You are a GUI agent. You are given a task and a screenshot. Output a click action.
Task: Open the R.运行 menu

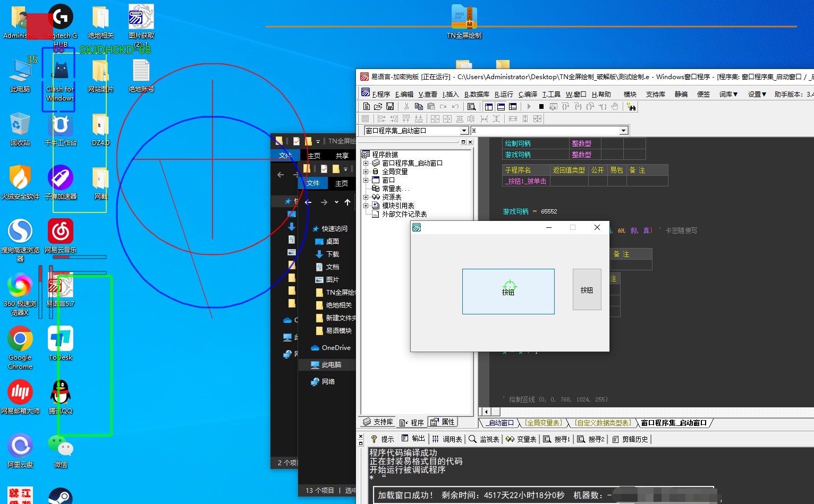[x=504, y=94]
